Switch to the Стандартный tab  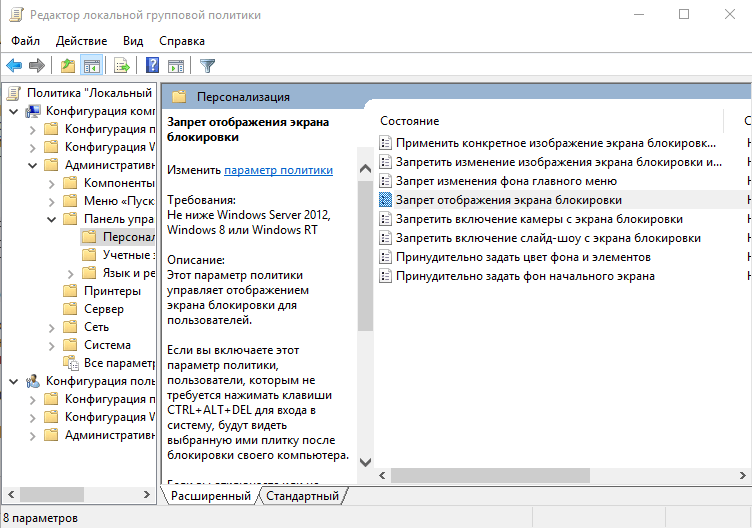302,496
